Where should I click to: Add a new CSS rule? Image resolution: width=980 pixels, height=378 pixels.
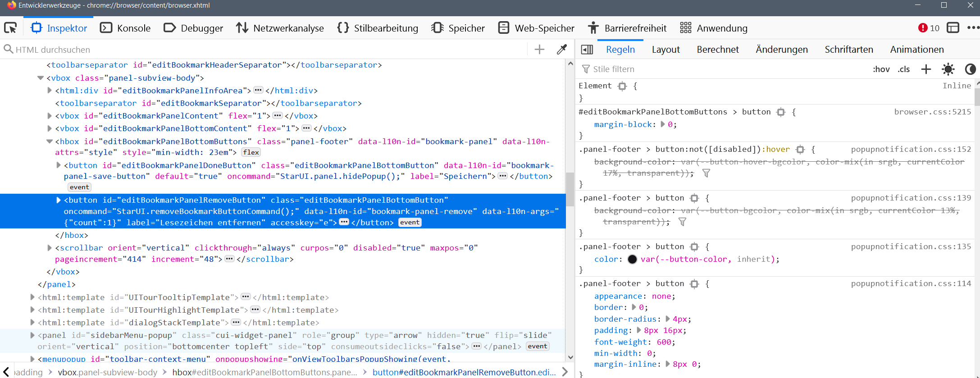pos(926,69)
